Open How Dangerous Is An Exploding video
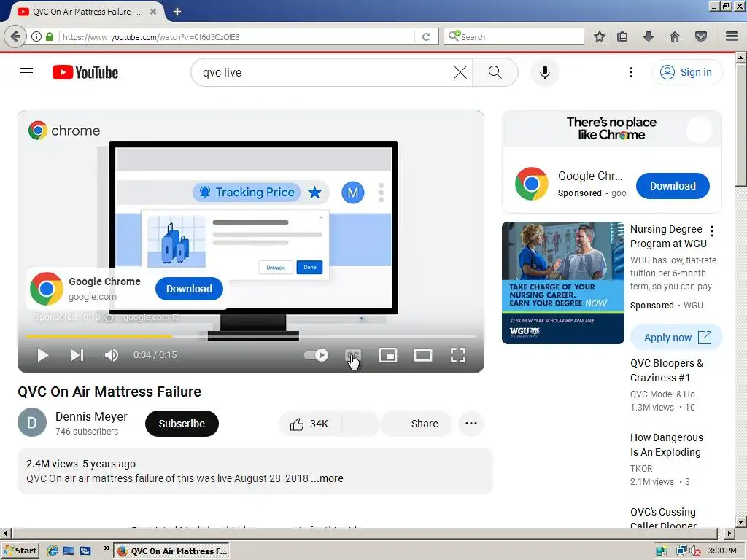The image size is (747, 560). click(x=667, y=445)
